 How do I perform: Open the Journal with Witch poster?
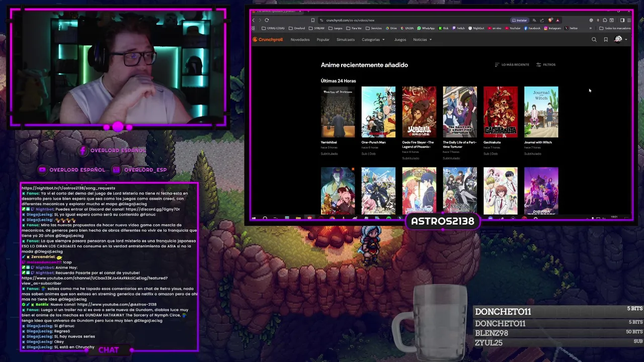pos(541,112)
